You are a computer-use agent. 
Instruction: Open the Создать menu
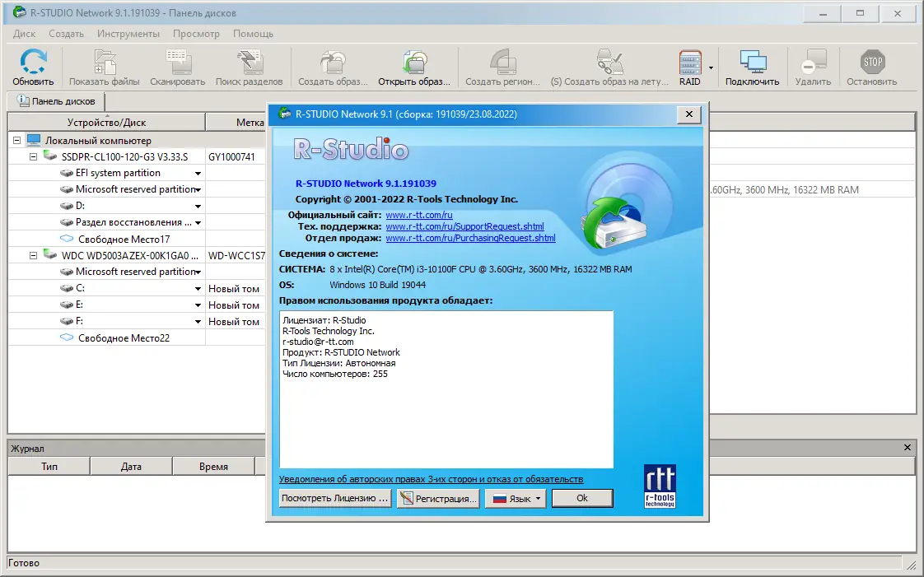click(66, 34)
